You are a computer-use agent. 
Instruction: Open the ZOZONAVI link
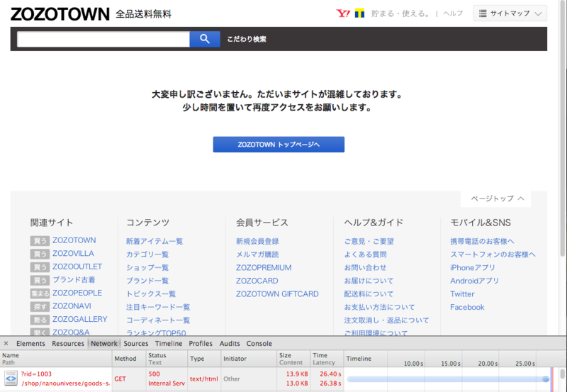pos(72,306)
